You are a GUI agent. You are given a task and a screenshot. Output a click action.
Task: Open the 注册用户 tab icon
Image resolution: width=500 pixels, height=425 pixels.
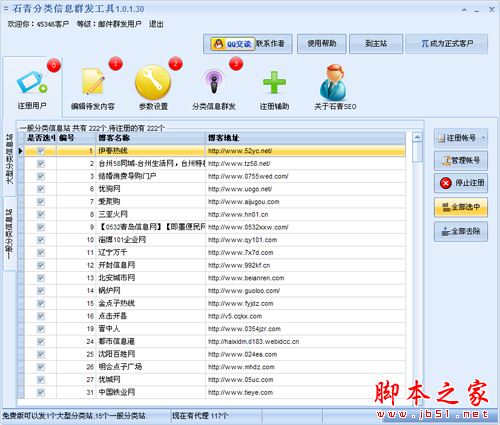point(32,83)
